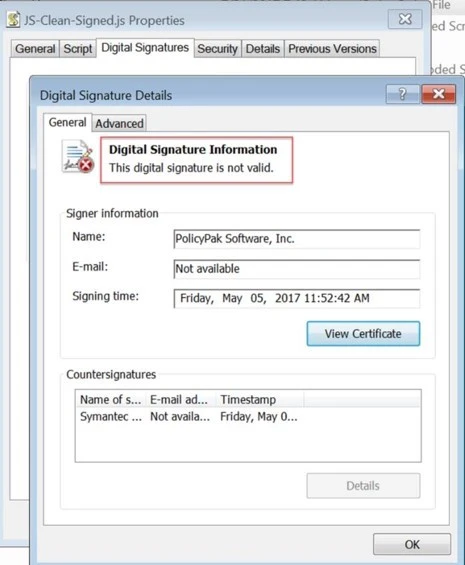The height and width of the screenshot is (565, 465).
Task: Open the Script tab in Properties
Action: [78, 49]
